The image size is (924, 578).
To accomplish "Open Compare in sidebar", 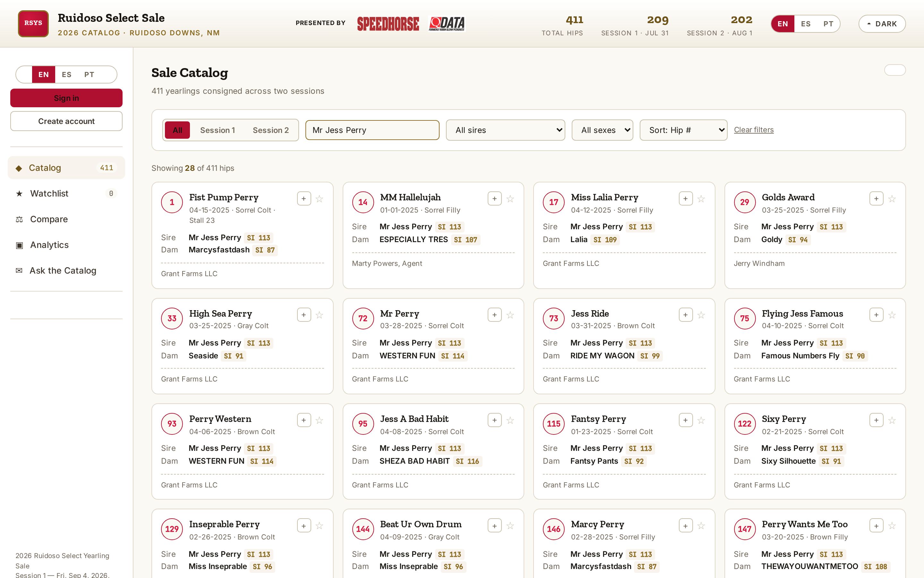I will (66, 219).
